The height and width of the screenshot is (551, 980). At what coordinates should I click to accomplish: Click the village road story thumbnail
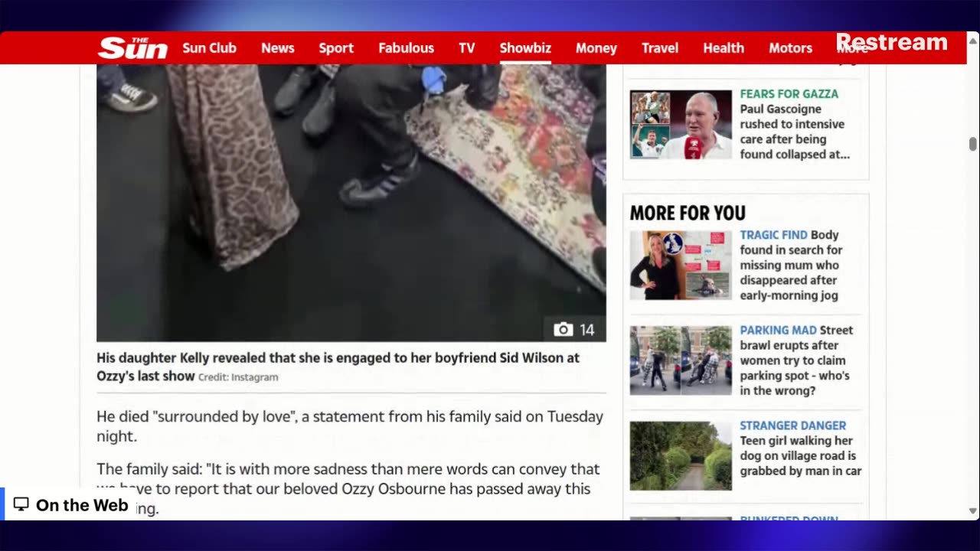point(680,456)
